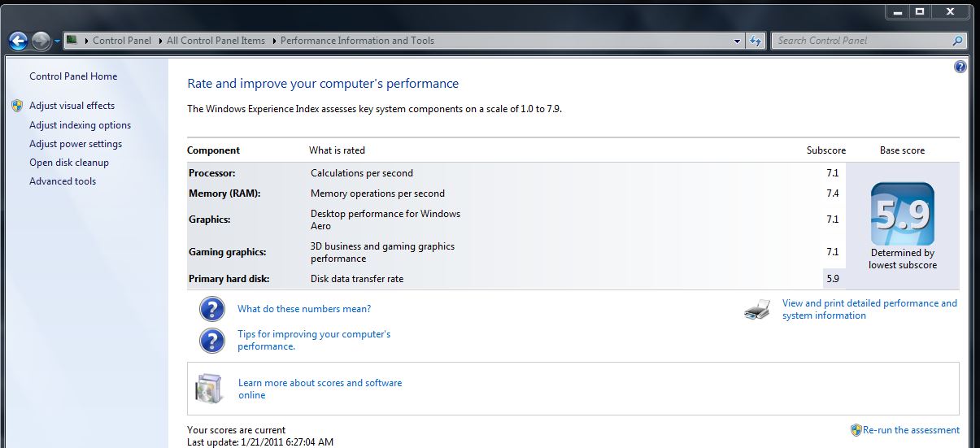This screenshot has height=448, width=980.
Task: Open Advanced tools in sidebar
Action: (63, 181)
